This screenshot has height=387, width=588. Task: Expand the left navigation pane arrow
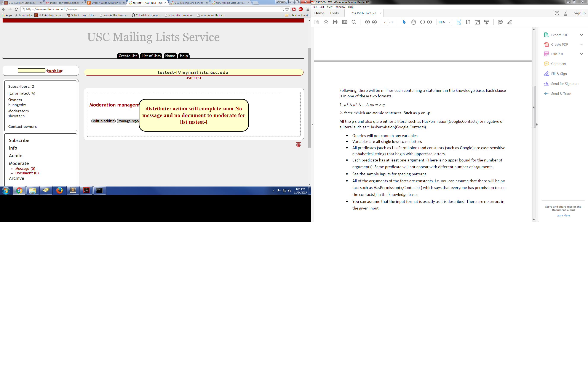(313, 124)
